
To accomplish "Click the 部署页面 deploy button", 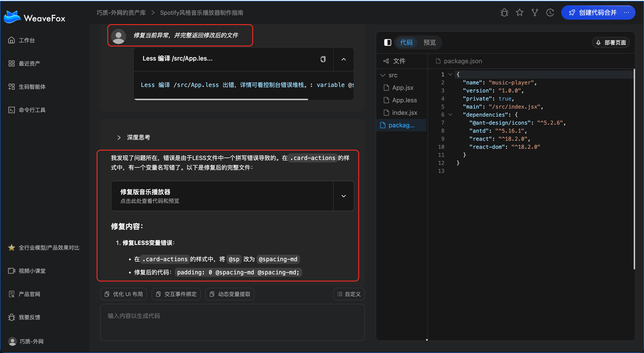I will click(611, 42).
